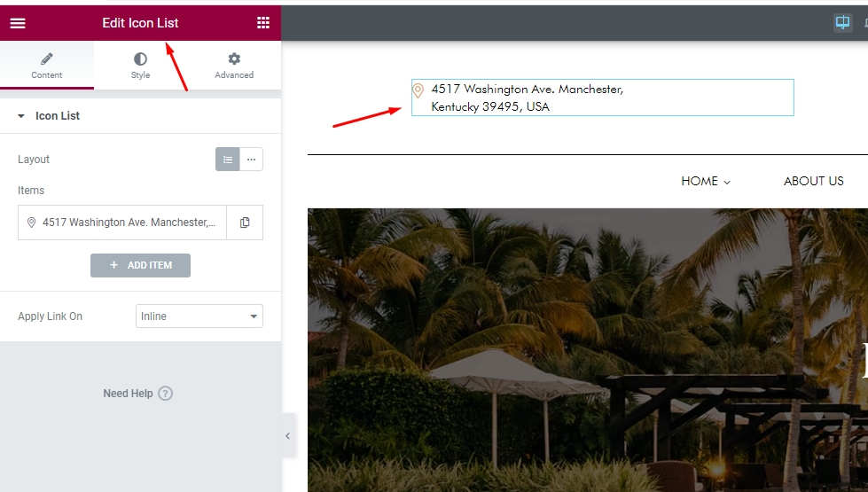Open the Content tab

[x=47, y=66]
